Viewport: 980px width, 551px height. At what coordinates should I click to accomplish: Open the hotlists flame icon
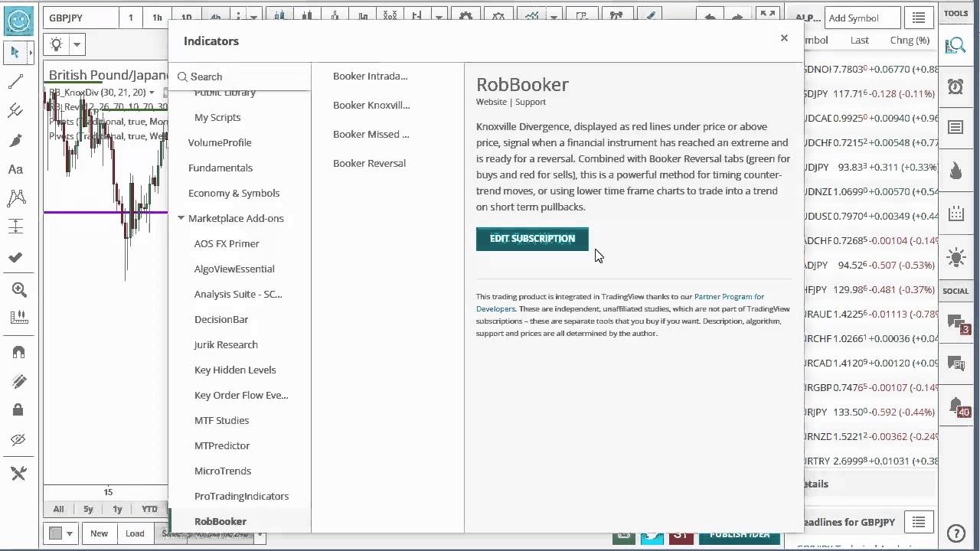pyautogui.click(x=955, y=171)
